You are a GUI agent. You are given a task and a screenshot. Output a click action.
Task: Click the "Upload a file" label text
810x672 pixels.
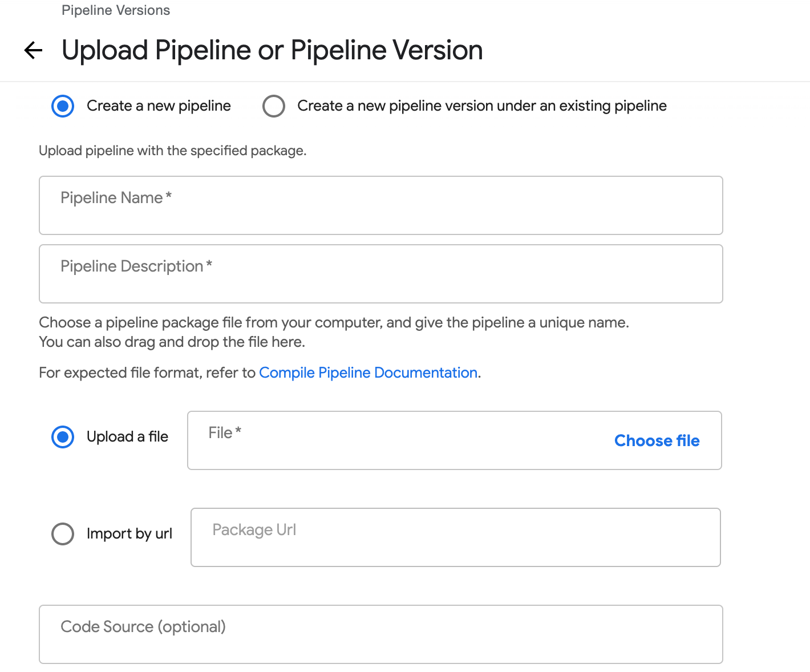(x=127, y=437)
